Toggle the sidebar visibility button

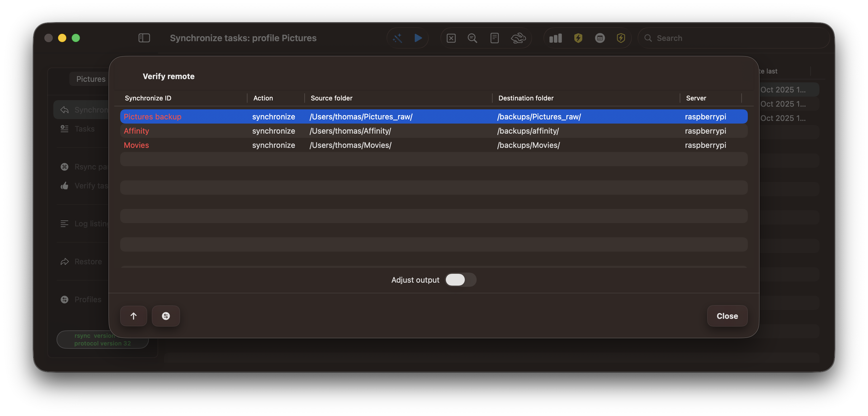pos(144,38)
